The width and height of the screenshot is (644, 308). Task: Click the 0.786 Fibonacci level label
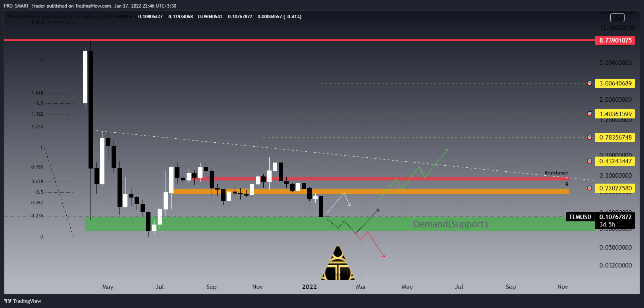pyautogui.click(x=37, y=167)
